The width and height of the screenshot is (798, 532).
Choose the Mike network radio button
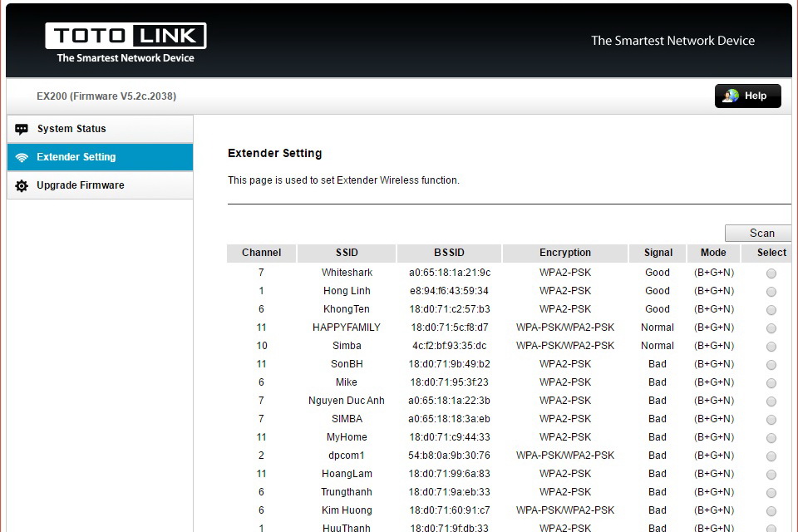pos(771,383)
